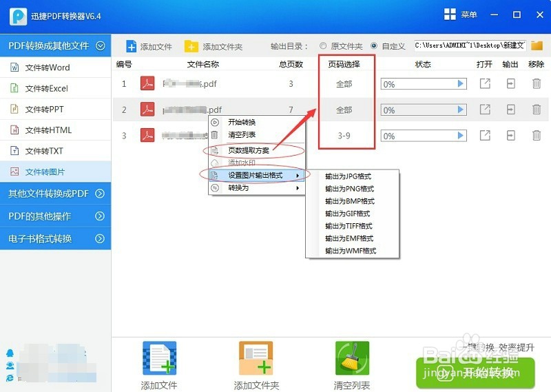Image resolution: width=551 pixels, height=392 pixels.
Task: Start conversion arrow for row 1
Action: [x=460, y=83]
